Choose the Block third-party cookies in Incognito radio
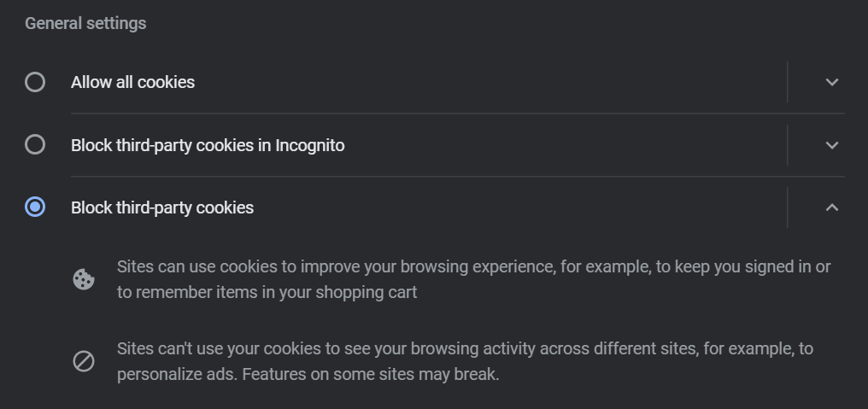The image size is (868, 409). pyautogui.click(x=35, y=144)
